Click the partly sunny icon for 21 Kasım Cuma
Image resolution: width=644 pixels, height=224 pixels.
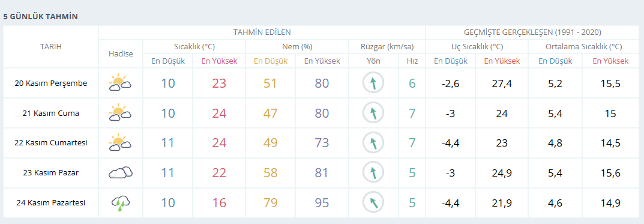tap(120, 113)
